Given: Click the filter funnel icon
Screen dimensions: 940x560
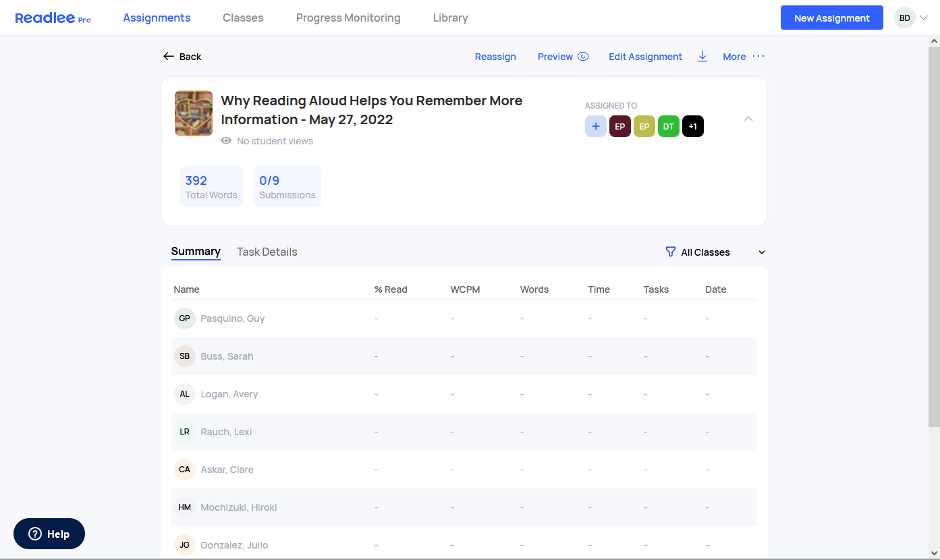Looking at the screenshot, I should click(670, 252).
